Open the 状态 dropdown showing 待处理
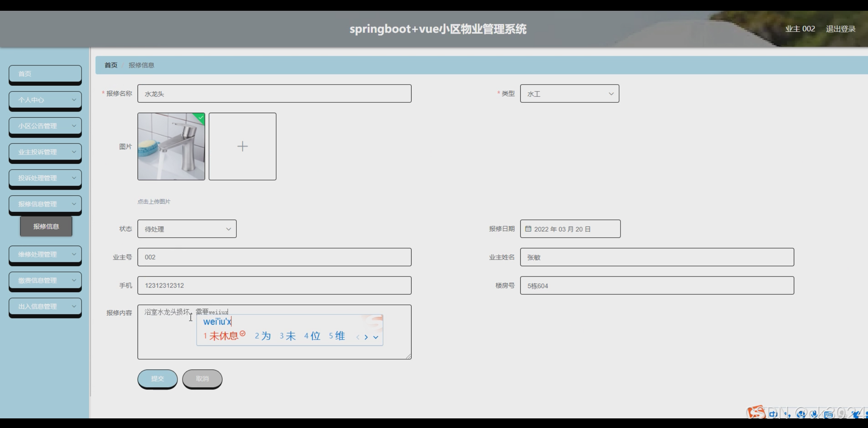This screenshot has width=868, height=428. coord(187,229)
